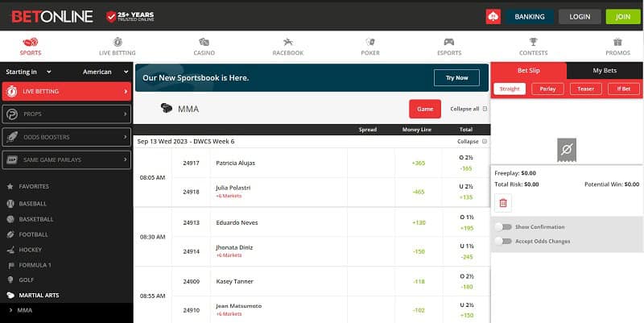
Task: Click the Odds Boosters rocket icon
Action: (x=12, y=137)
